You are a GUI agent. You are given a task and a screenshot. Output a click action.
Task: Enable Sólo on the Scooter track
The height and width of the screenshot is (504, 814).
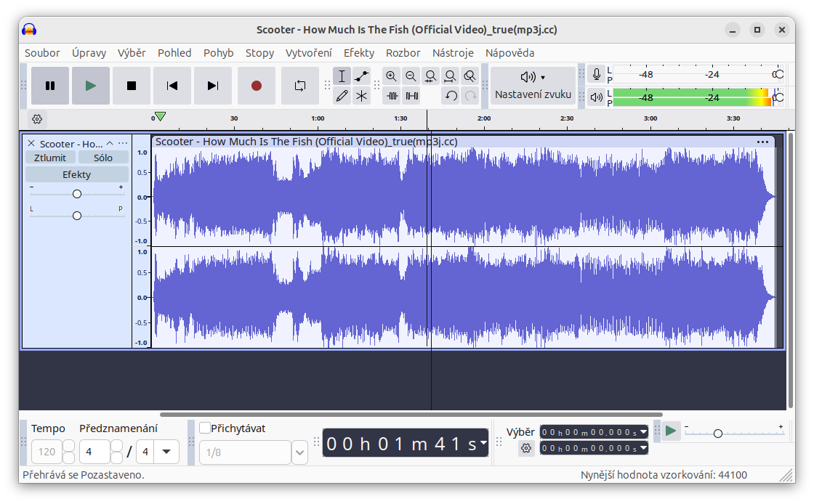point(103,157)
